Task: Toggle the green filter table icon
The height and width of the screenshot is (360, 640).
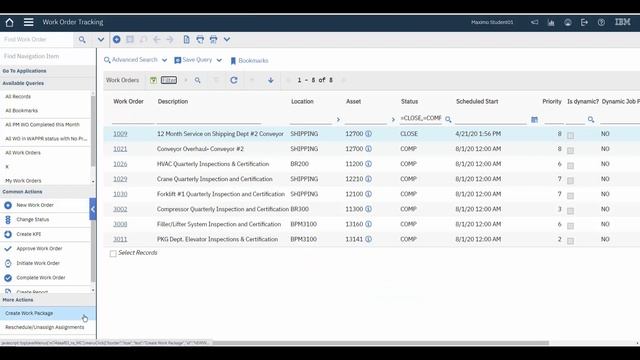Action: 153,80
